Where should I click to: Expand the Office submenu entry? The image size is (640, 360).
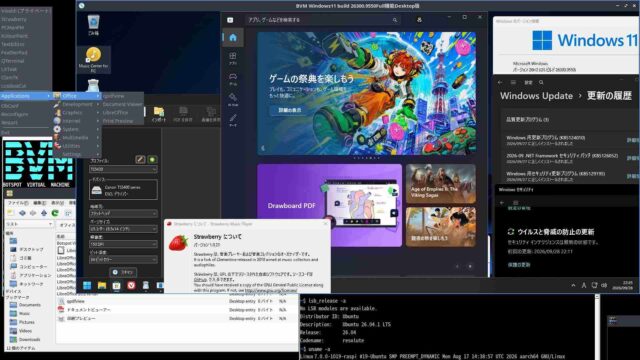(77, 96)
